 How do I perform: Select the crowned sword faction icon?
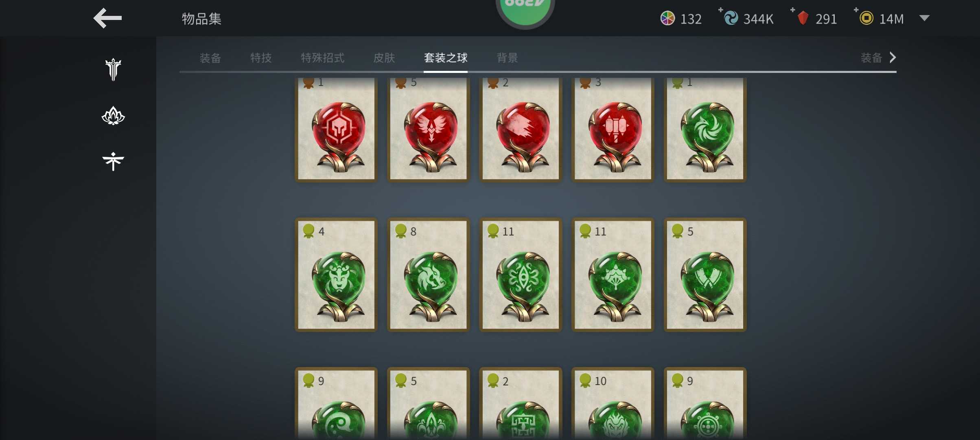pos(113,70)
